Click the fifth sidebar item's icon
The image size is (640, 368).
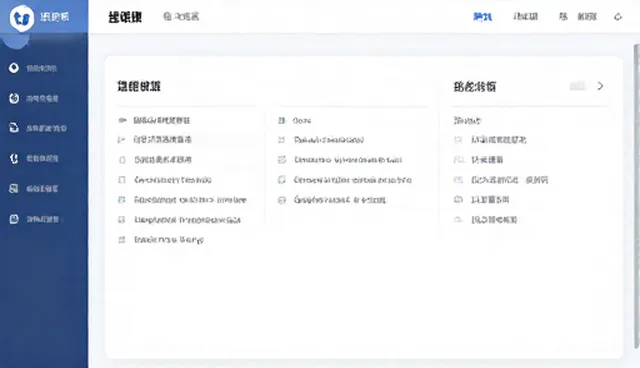[14, 188]
